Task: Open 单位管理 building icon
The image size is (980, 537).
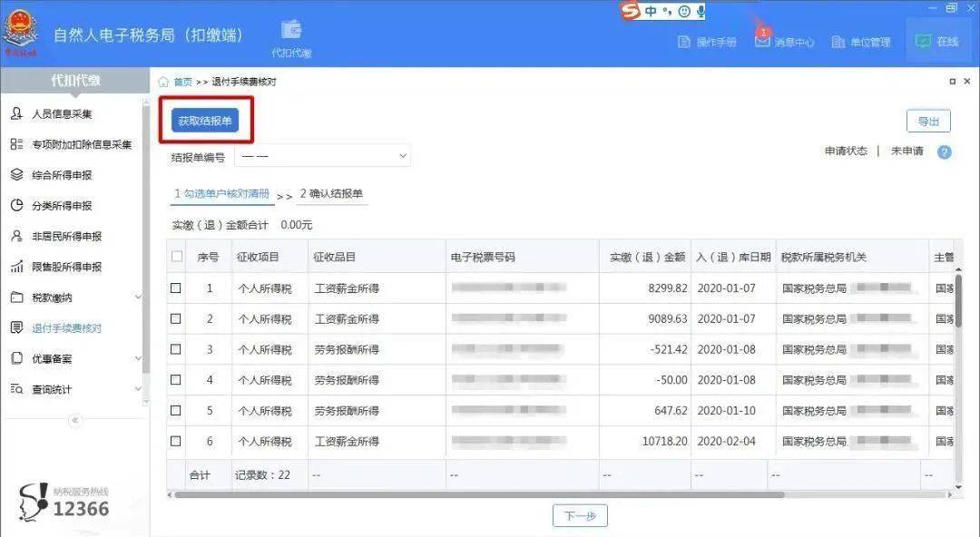Action: click(x=838, y=42)
